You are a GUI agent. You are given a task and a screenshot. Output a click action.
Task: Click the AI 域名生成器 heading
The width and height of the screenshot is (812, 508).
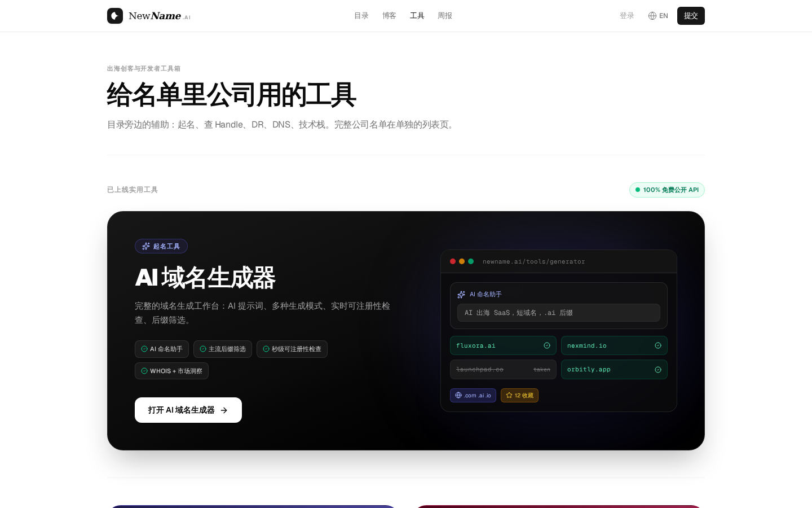205,278
